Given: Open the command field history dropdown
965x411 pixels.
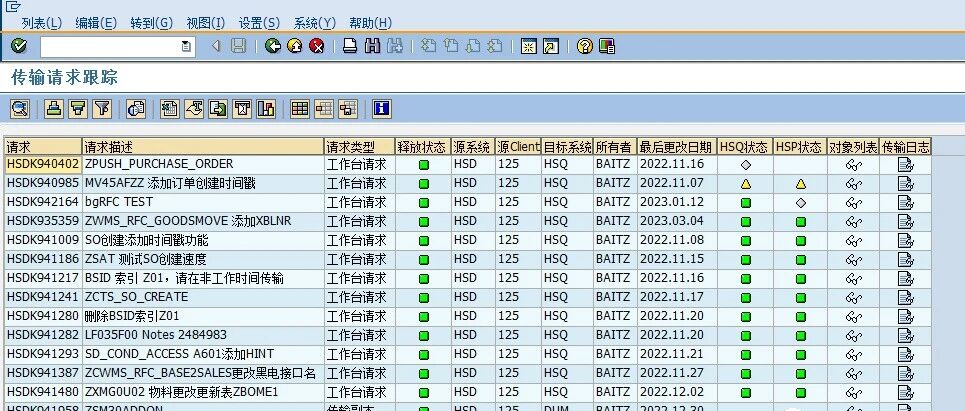Looking at the screenshot, I should tap(186, 47).
